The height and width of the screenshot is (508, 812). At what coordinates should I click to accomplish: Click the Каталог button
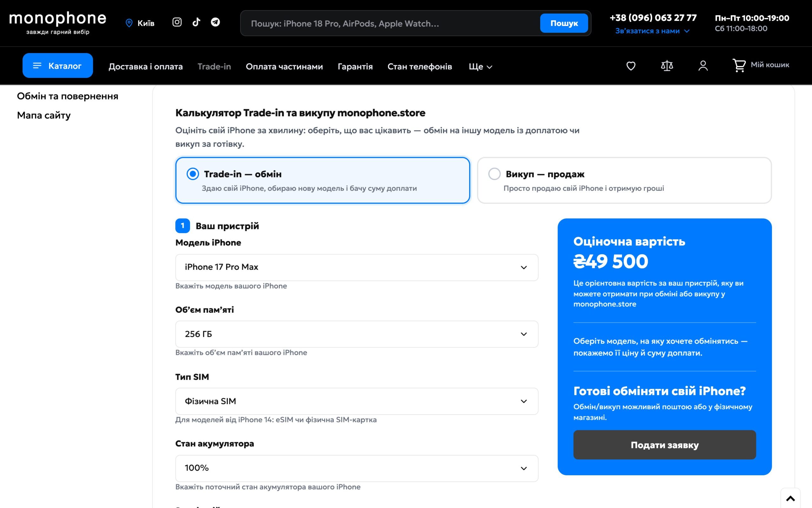pos(58,65)
